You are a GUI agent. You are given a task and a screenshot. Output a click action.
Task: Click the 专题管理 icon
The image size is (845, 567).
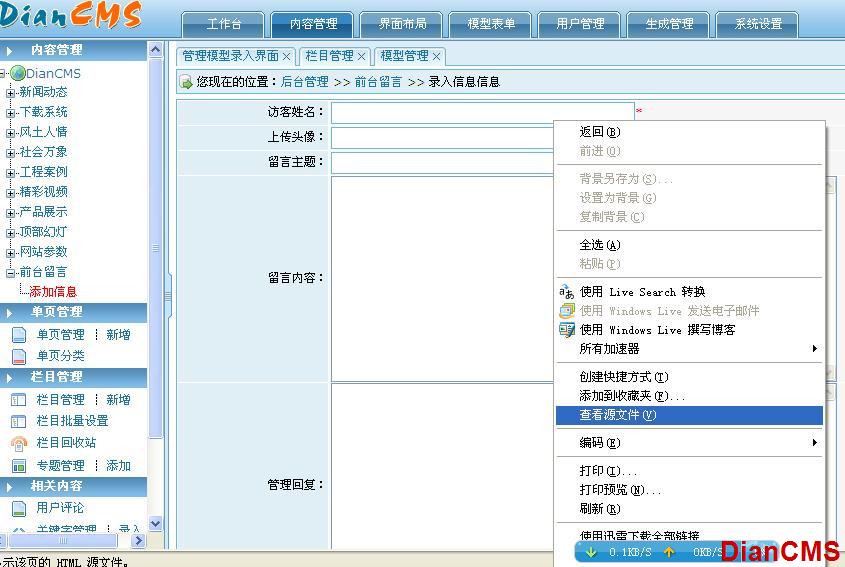pyautogui.click(x=18, y=466)
